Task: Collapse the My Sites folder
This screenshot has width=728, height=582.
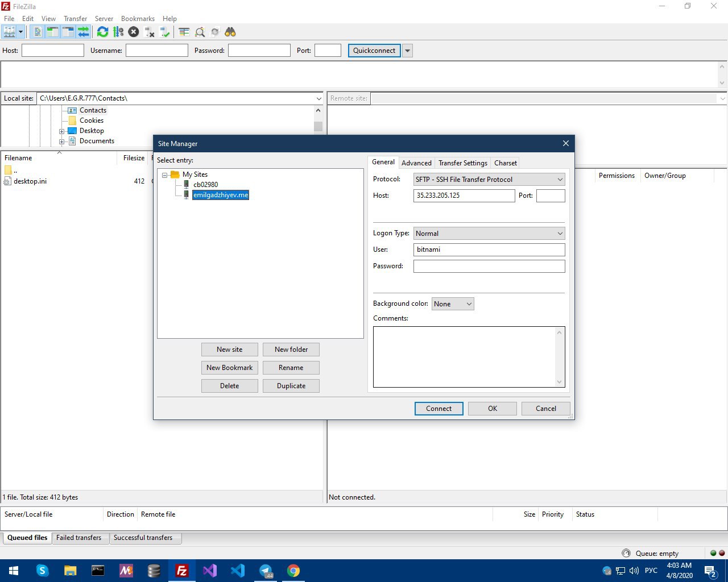Action: click(165, 175)
